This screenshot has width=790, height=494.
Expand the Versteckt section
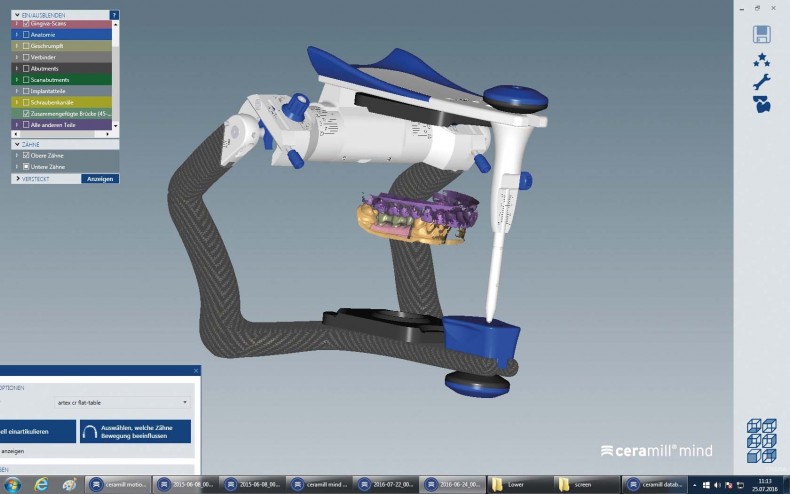tap(16, 178)
